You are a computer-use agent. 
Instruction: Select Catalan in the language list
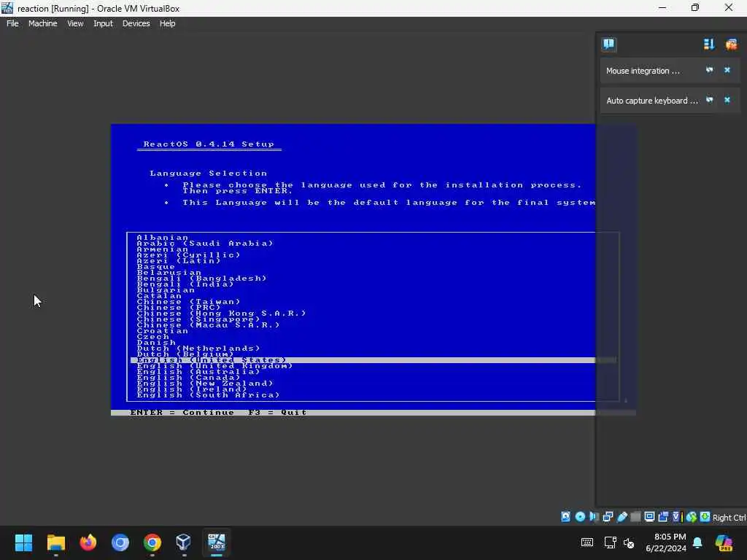[159, 296]
